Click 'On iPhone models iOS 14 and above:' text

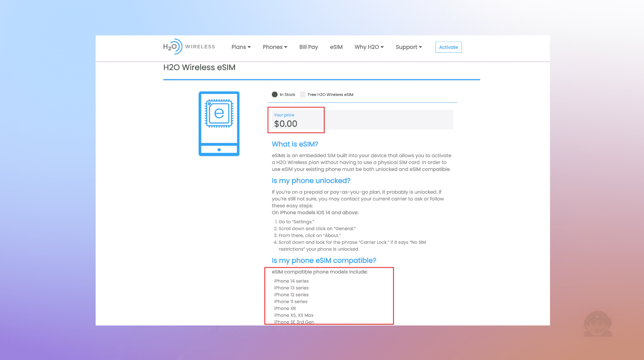click(x=315, y=213)
